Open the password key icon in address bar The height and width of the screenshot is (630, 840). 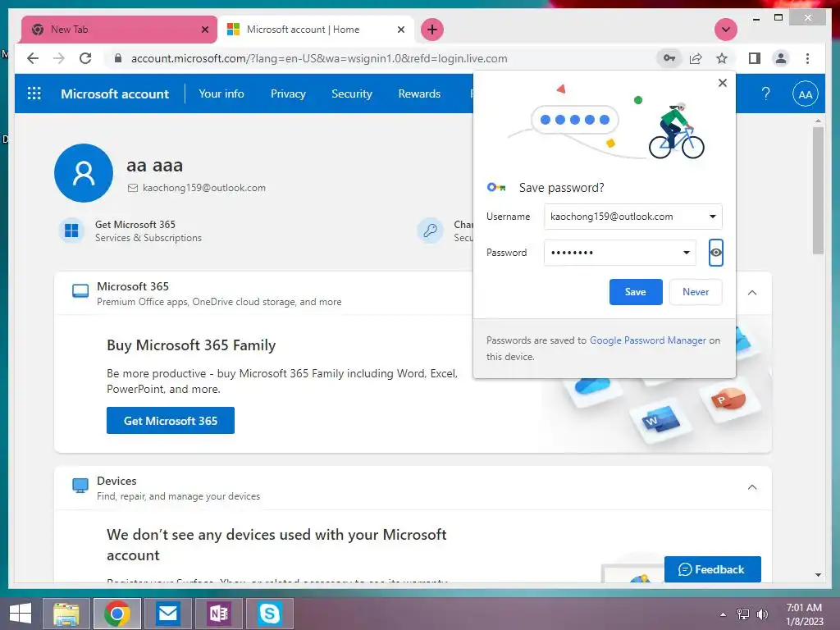click(x=669, y=58)
